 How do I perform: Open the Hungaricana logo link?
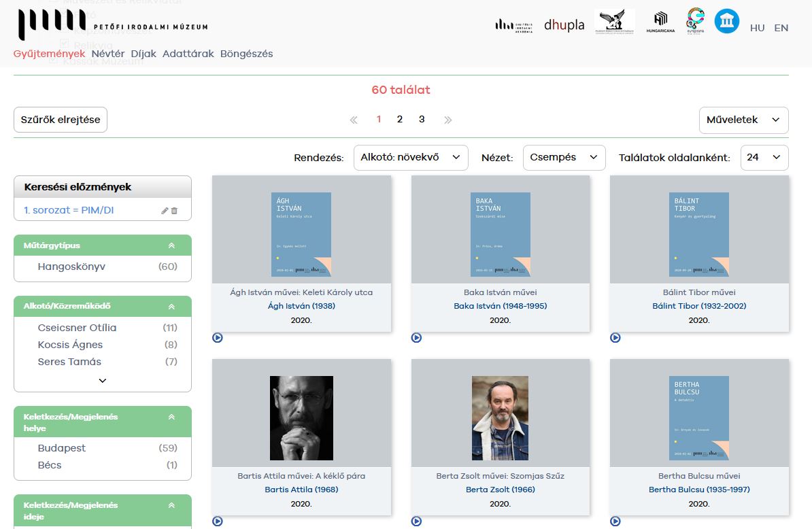[x=660, y=25]
